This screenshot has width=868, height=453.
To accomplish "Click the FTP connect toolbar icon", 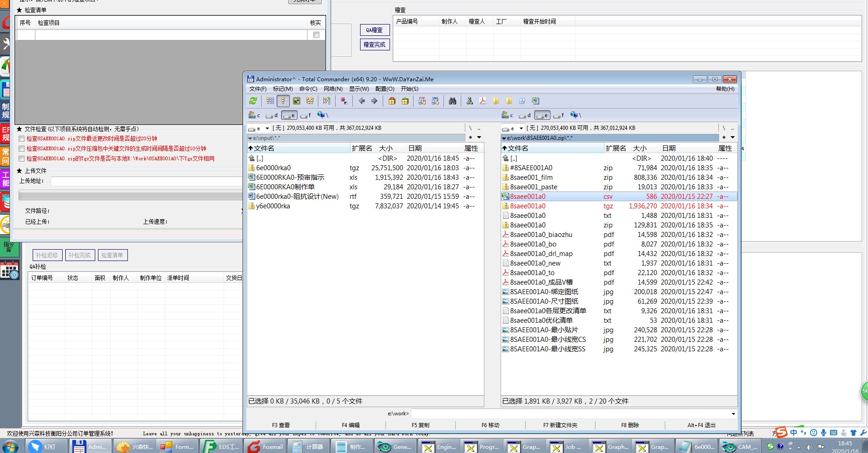I will [x=422, y=101].
